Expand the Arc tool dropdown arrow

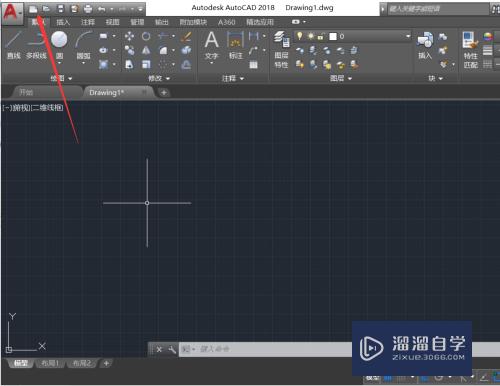(83, 63)
